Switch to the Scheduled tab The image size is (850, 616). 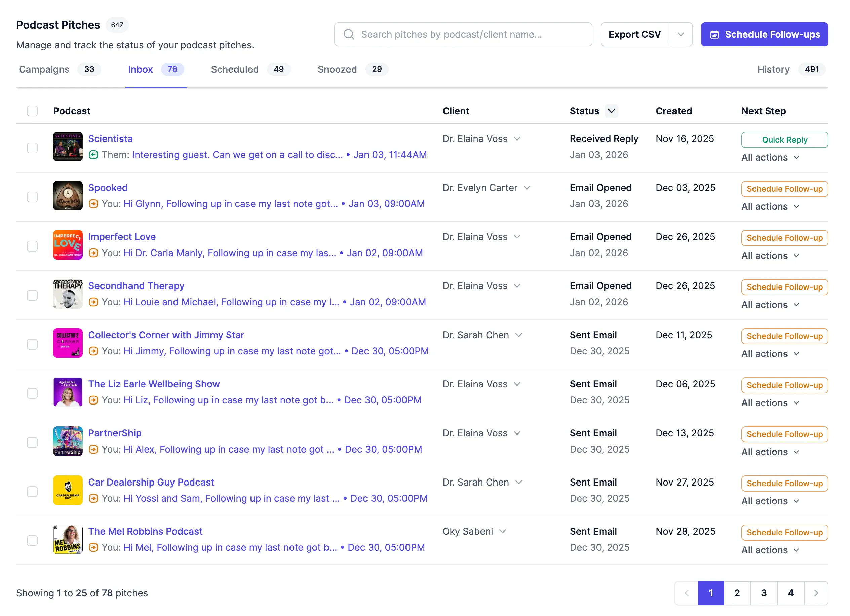pos(250,69)
